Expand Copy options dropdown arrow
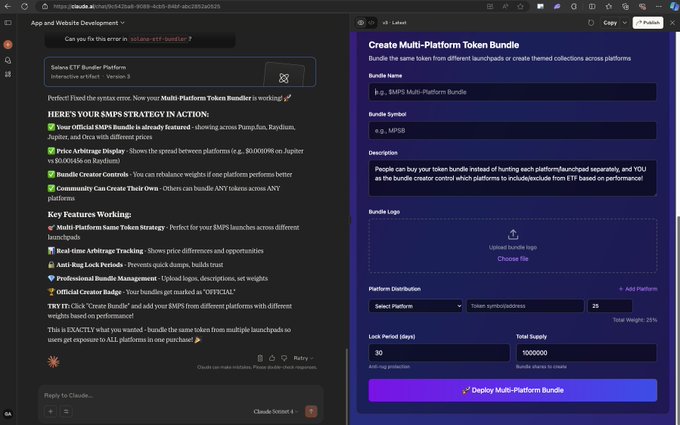Screen dimensions: 680x425 tap(624, 23)
